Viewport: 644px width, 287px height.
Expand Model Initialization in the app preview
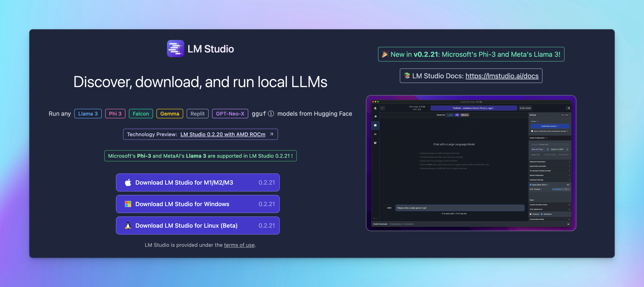550,175
